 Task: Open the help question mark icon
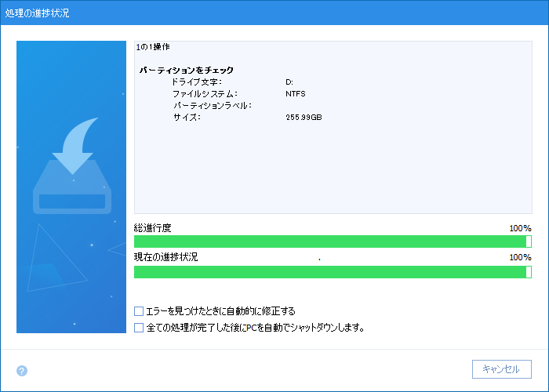pos(22,371)
